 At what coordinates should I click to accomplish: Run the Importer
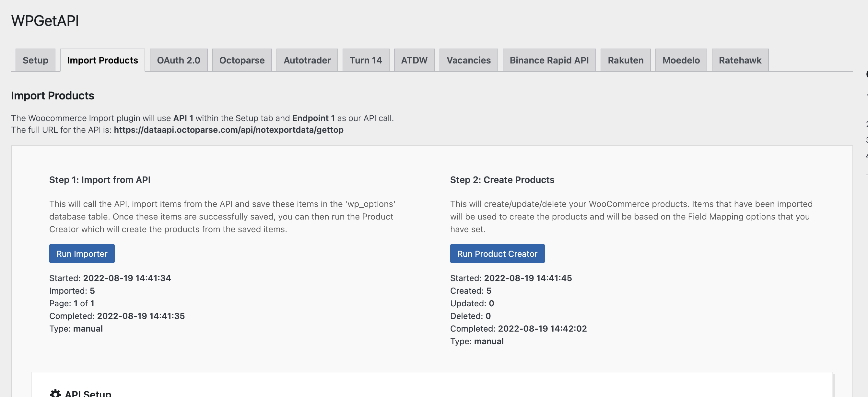[82, 254]
